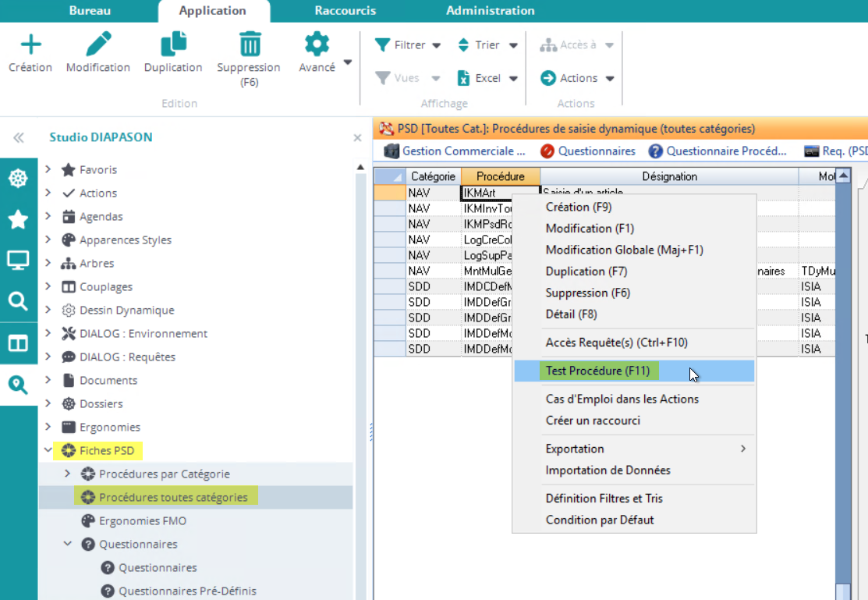Open the Excel export dropdown
The height and width of the screenshot is (600, 868).
pos(487,78)
